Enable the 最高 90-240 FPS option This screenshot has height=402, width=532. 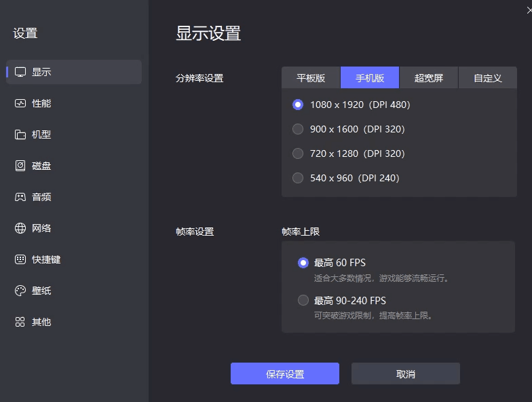pyautogui.click(x=303, y=300)
